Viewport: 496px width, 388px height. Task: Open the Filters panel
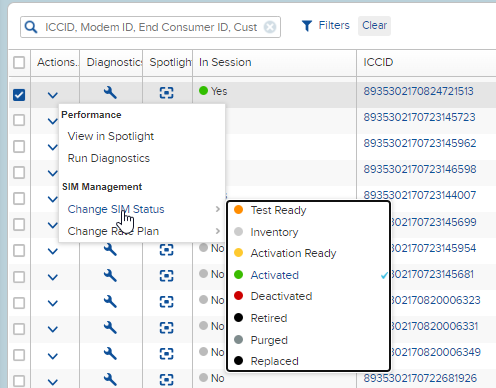coord(334,25)
